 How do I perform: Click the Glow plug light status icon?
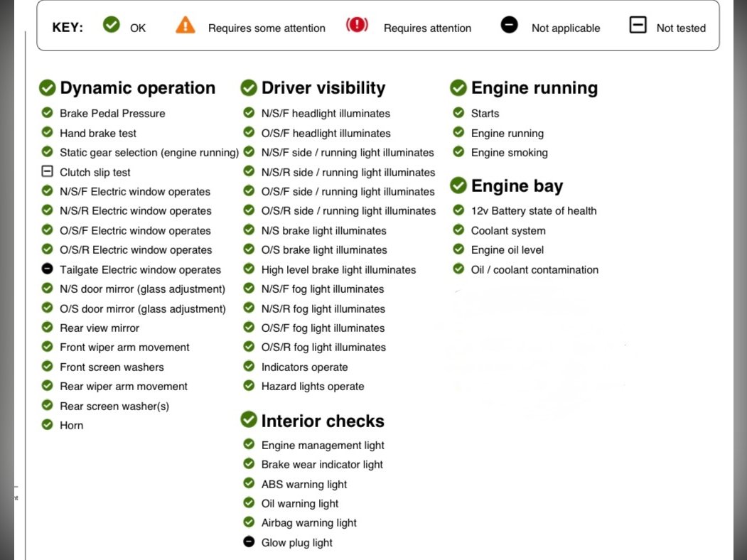pyautogui.click(x=249, y=542)
